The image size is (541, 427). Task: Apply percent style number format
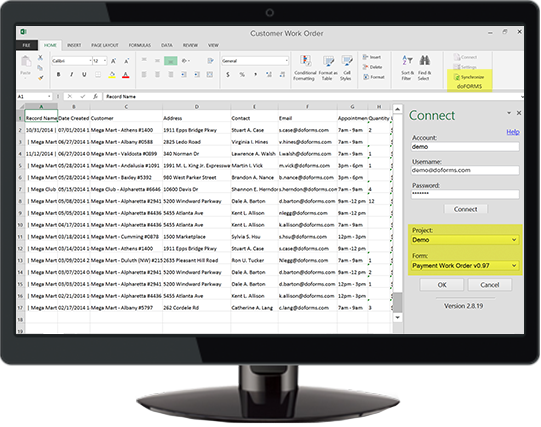click(242, 75)
